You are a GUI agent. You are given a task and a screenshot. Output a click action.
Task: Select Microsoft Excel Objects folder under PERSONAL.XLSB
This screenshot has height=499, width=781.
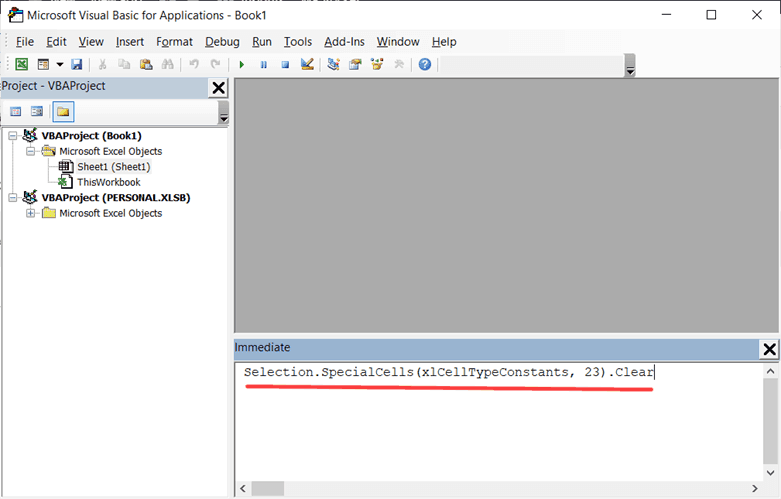(111, 213)
